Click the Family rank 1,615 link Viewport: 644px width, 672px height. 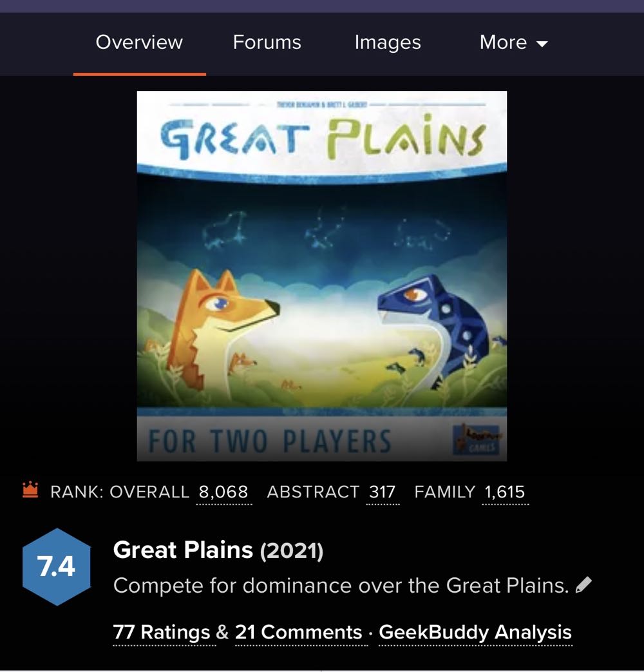[505, 492]
